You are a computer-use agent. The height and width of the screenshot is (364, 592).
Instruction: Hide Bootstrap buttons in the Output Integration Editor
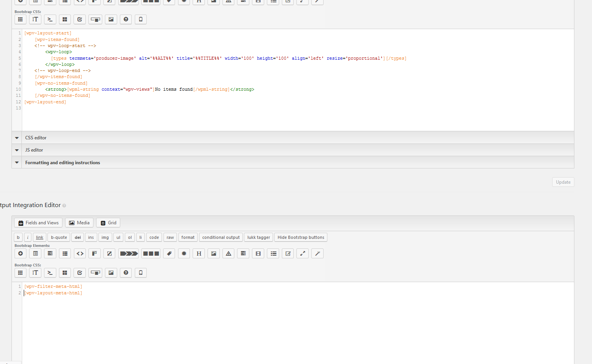click(x=300, y=237)
